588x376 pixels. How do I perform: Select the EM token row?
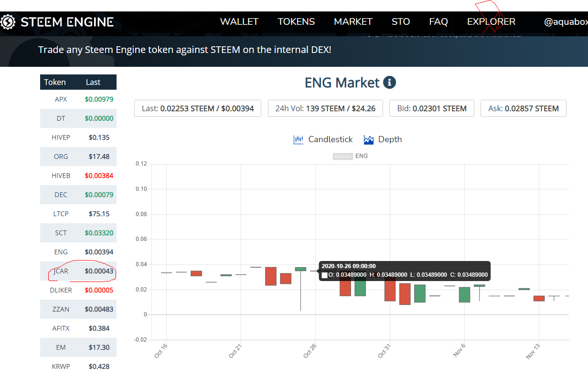tap(78, 347)
